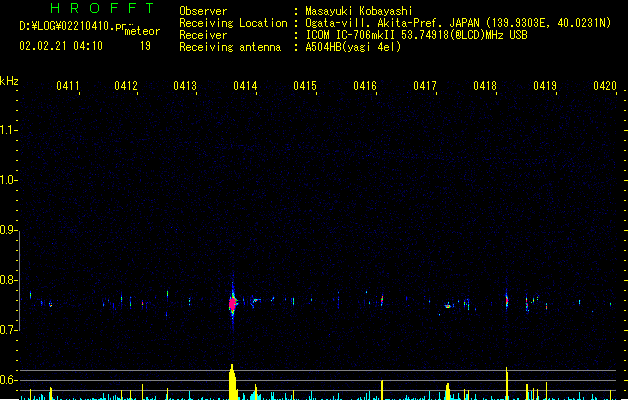Click observer name Masayuki Kobayashi
Viewport: 629px width, 400px height.
pyautogui.click(x=359, y=11)
